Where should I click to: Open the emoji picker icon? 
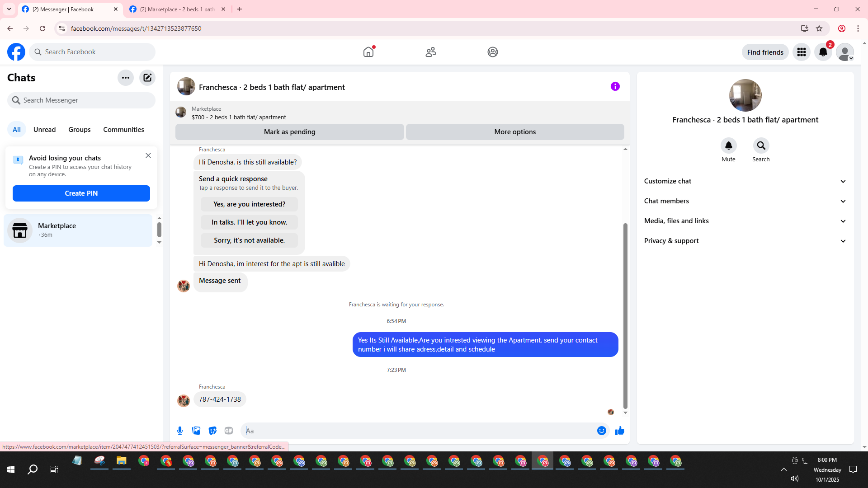point(602,431)
